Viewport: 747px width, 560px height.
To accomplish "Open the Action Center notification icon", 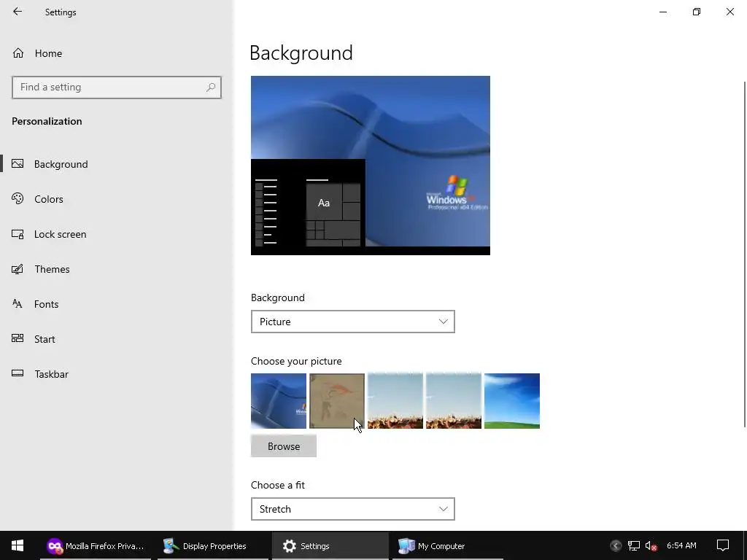I will 723,545.
